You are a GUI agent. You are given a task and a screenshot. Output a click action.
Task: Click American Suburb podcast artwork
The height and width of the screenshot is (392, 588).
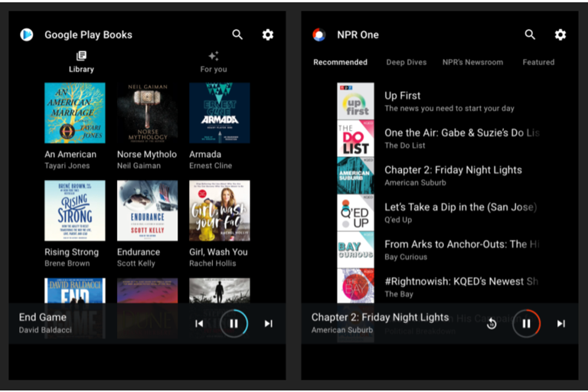[355, 175]
